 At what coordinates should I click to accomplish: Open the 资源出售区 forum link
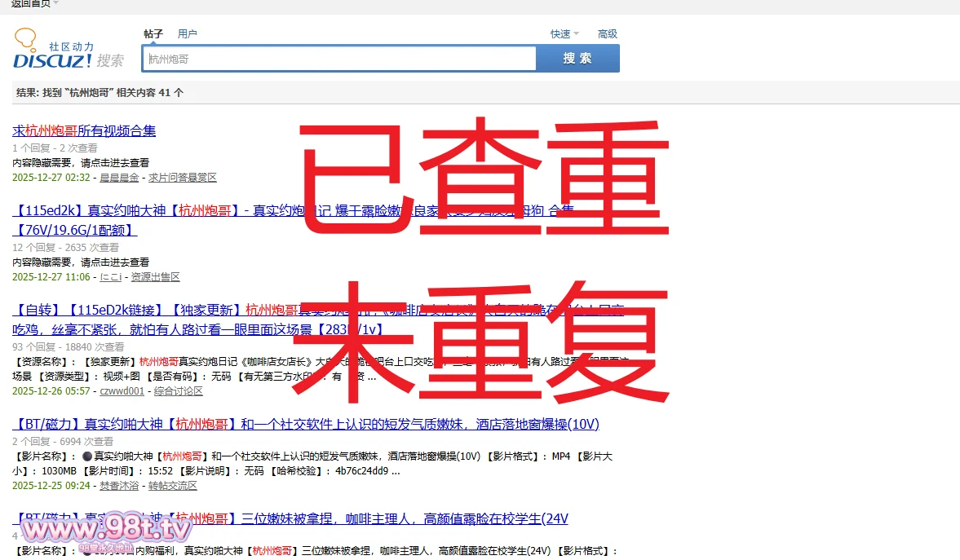[x=155, y=277]
